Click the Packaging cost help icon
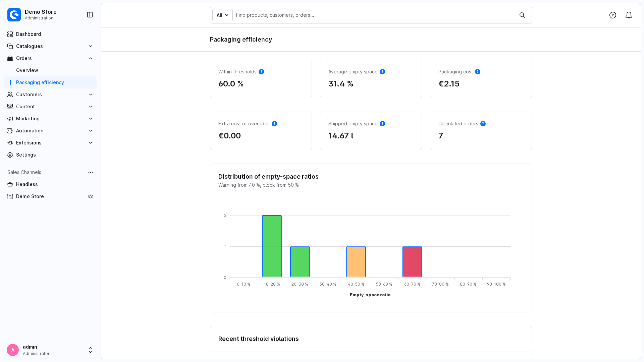The width and height of the screenshot is (644, 362). (478, 72)
